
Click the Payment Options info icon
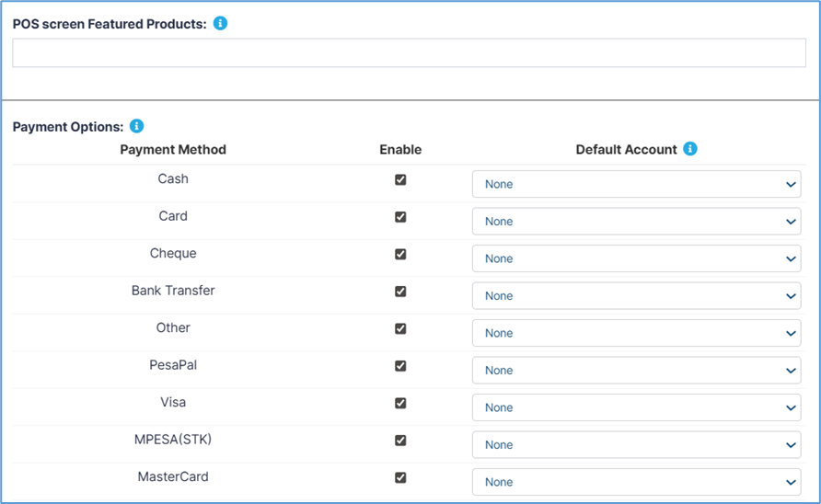(136, 126)
